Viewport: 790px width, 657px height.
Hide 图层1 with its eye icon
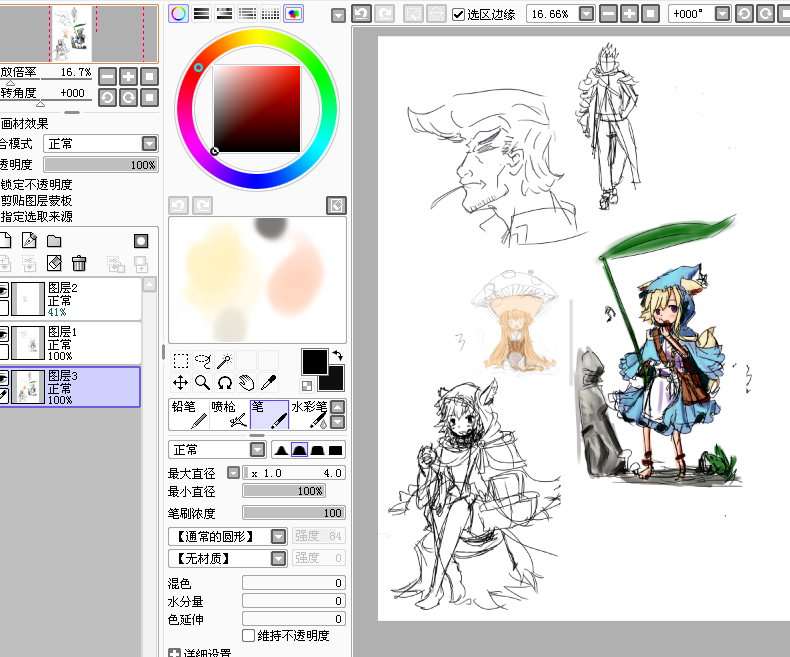(4, 334)
